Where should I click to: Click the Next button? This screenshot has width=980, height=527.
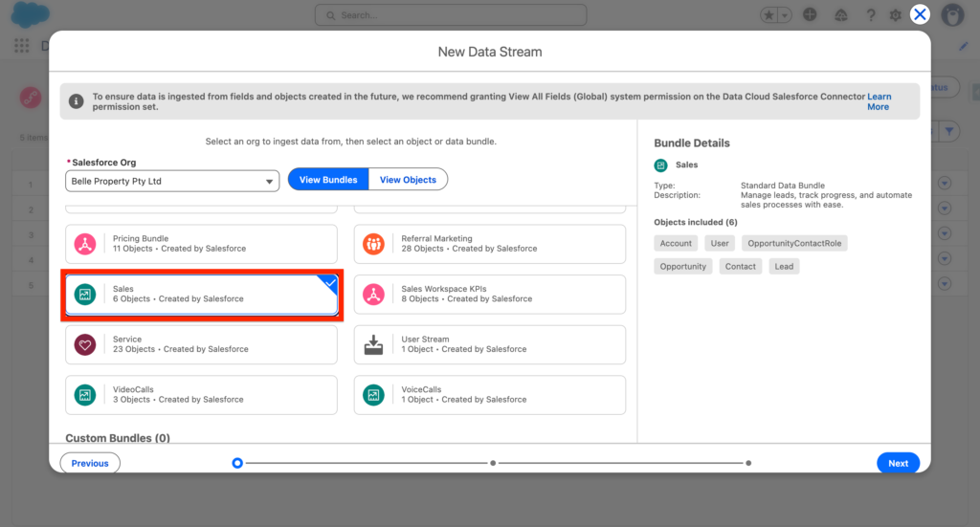tap(898, 463)
